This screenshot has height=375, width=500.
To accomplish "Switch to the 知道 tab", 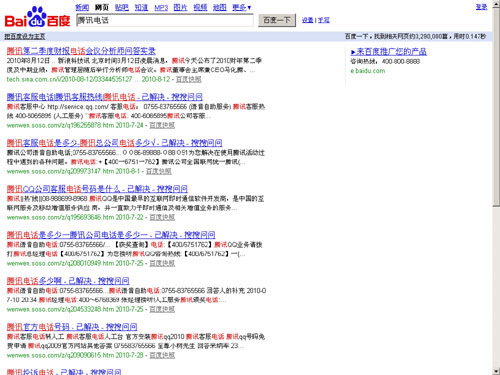I will tap(141, 7).
